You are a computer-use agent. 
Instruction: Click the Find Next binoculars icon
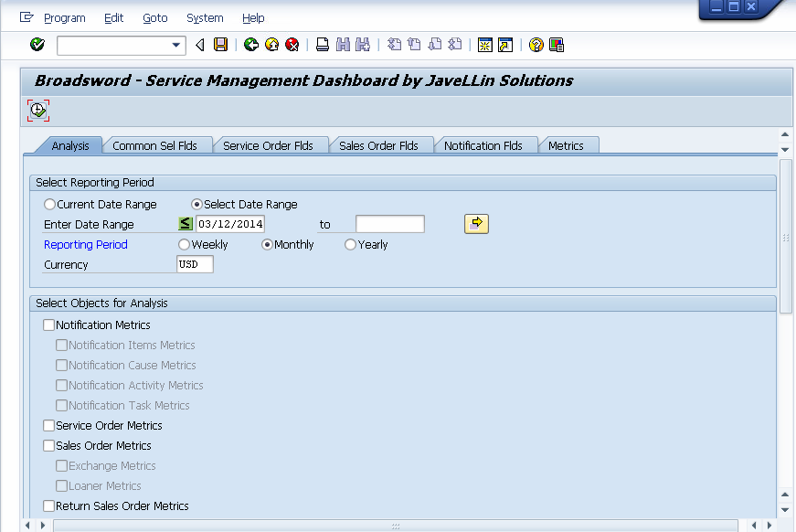tap(363, 45)
